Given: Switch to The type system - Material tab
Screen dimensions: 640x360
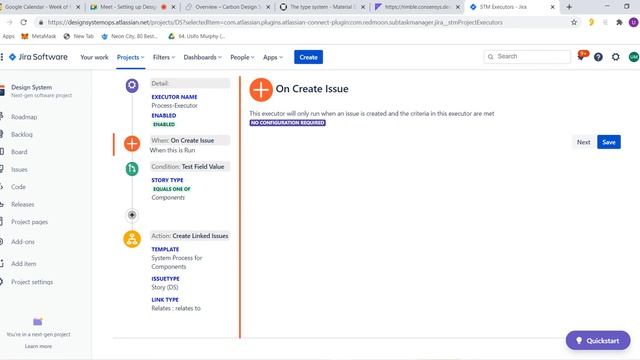Looking at the screenshot, I should pos(317,7).
